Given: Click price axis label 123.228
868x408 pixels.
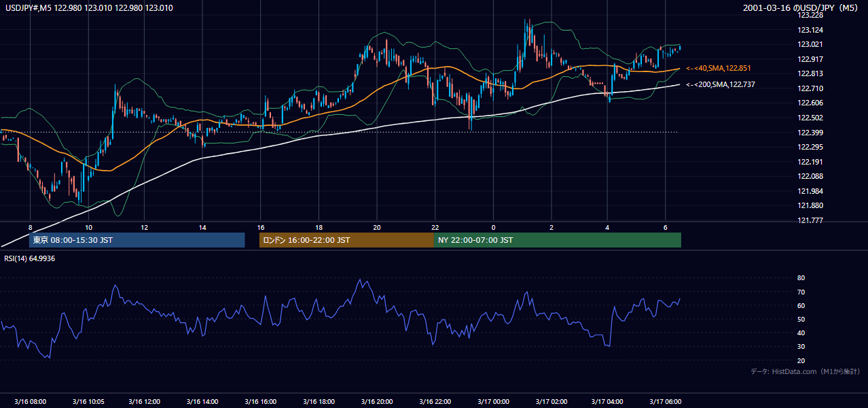Looking at the screenshot, I should [x=811, y=16].
